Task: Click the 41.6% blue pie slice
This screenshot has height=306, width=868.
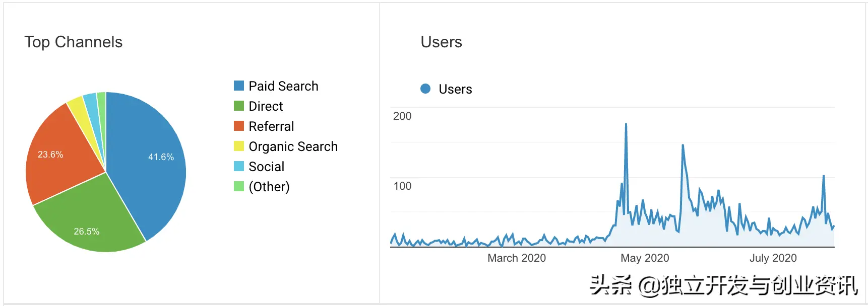Action: point(151,161)
